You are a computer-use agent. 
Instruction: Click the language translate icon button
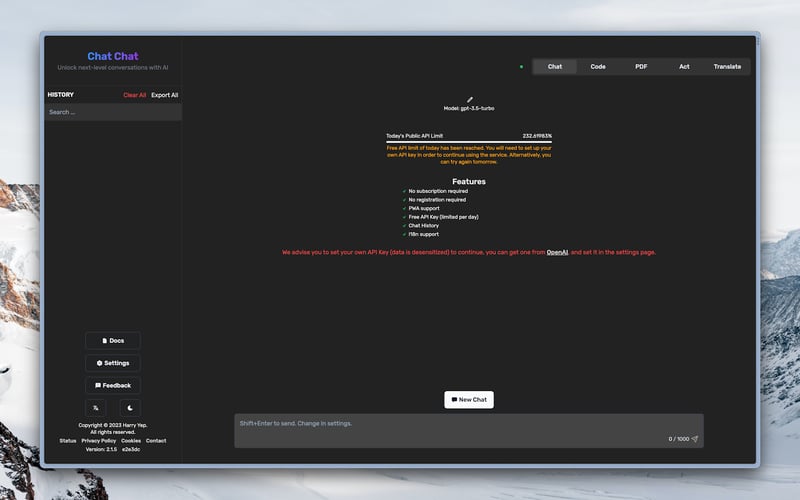(x=95, y=408)
